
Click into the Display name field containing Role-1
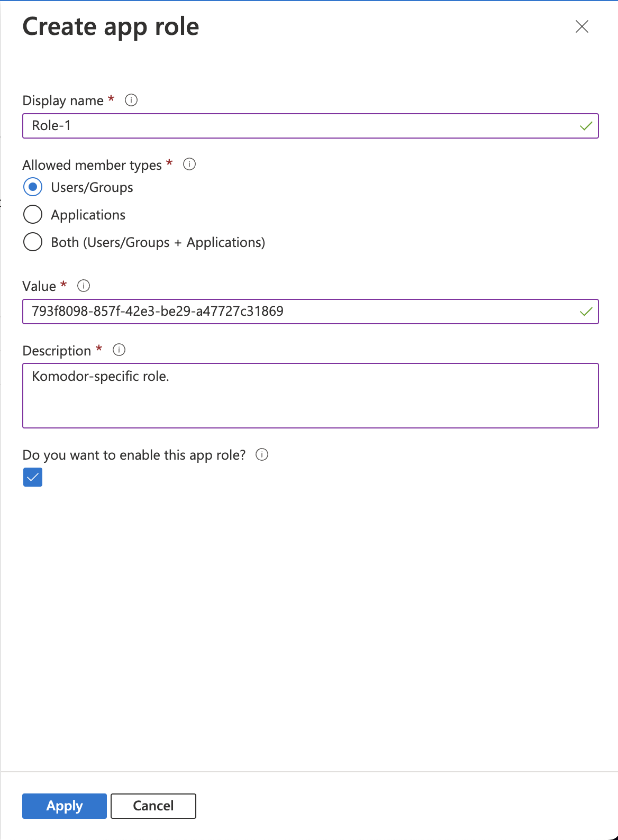[x=311, y=126]
